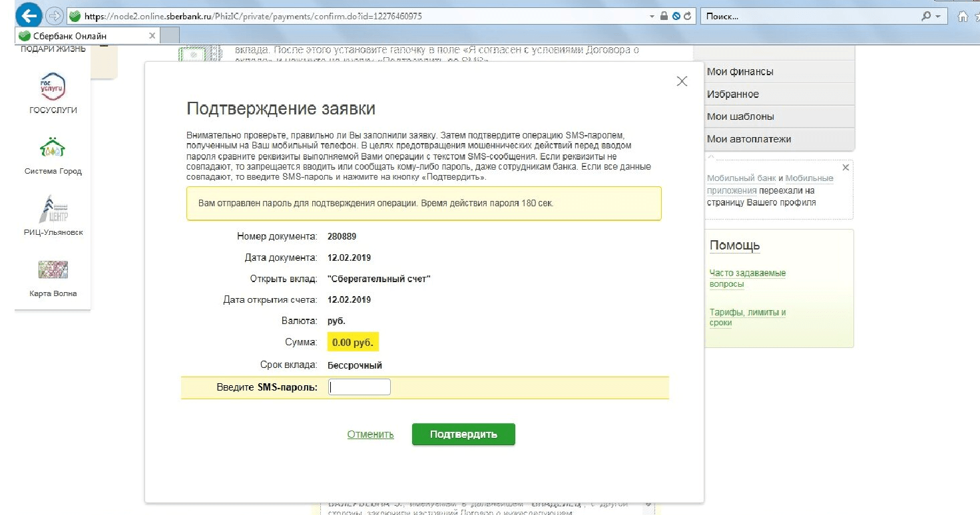Expand the address bar autocomplete dropdown
980x515 pixels.
tap(650, 16)
